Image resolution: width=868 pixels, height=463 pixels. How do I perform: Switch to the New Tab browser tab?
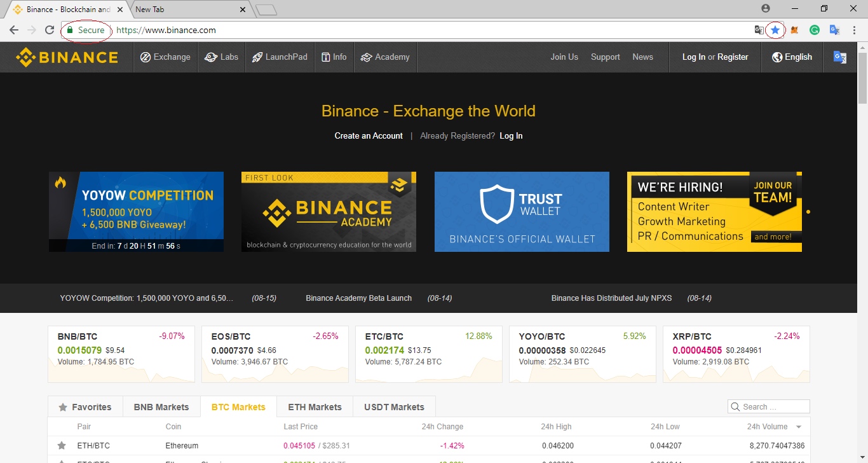pyautogui.click(x=188, y=10)
